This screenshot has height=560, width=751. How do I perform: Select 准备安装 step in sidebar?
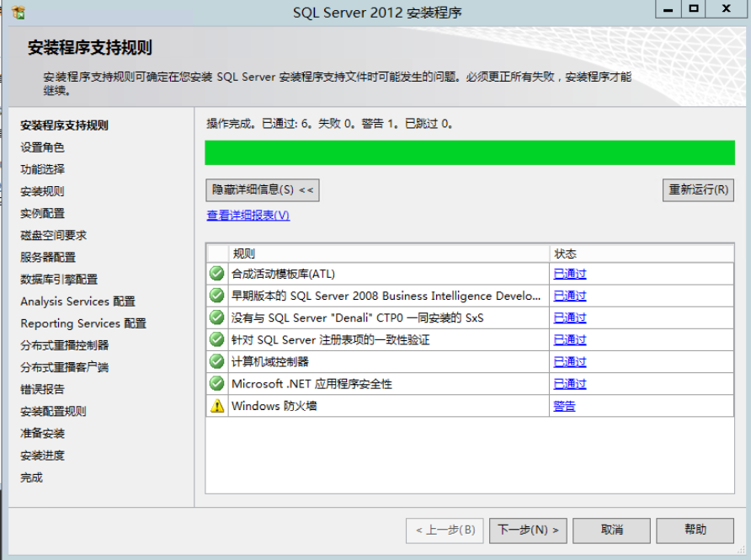(x=42, y=434)
